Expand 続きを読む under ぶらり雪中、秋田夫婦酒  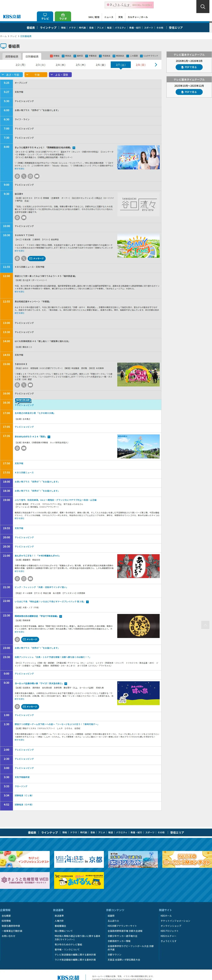(19, 518)
